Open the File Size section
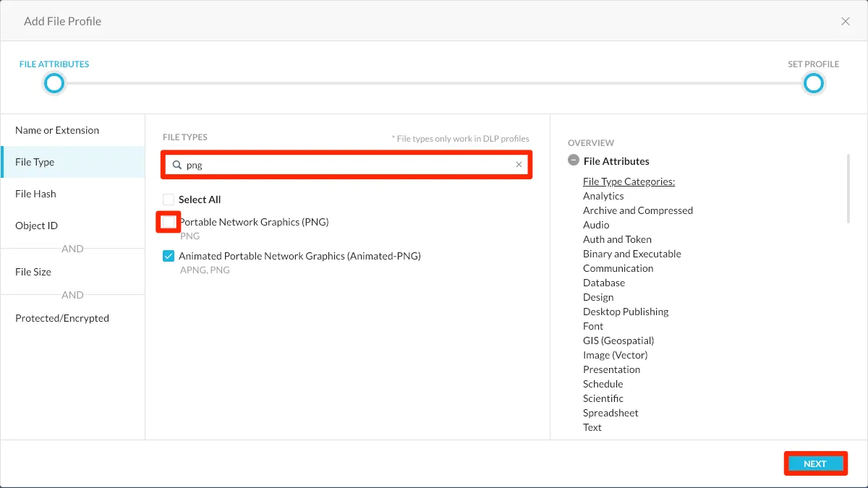 click(x=33, y=272)
